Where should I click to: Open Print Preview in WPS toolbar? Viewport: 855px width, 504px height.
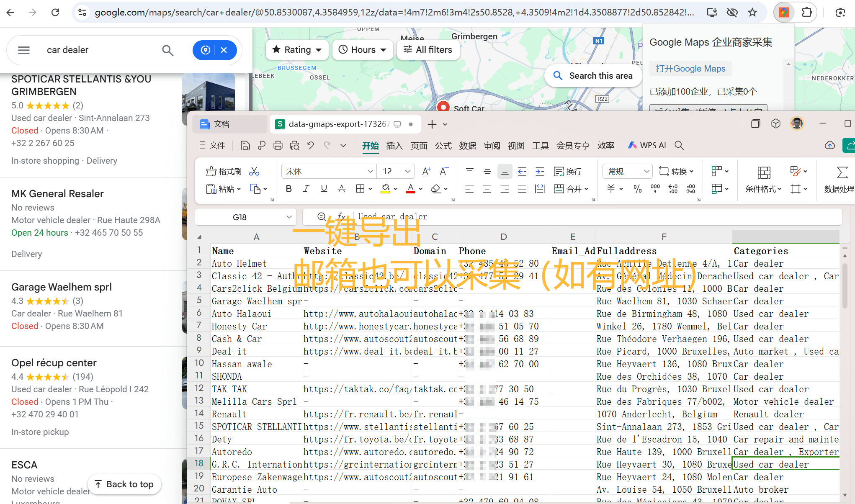pos(294,145)
